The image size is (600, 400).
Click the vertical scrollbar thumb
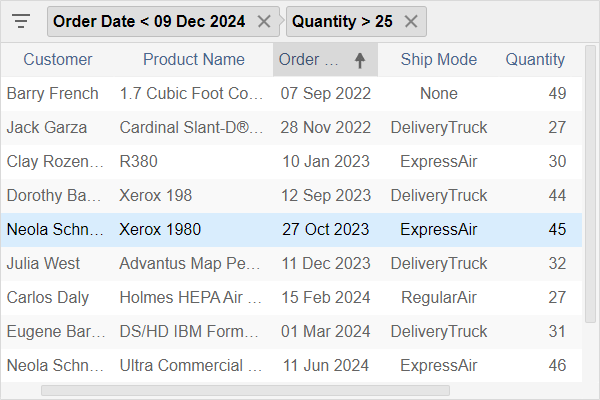(591, 184)
